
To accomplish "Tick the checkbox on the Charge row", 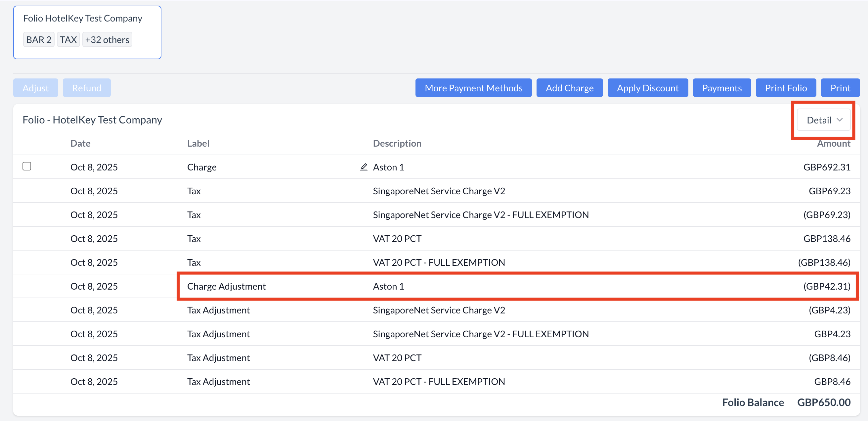I will point(27,166).
